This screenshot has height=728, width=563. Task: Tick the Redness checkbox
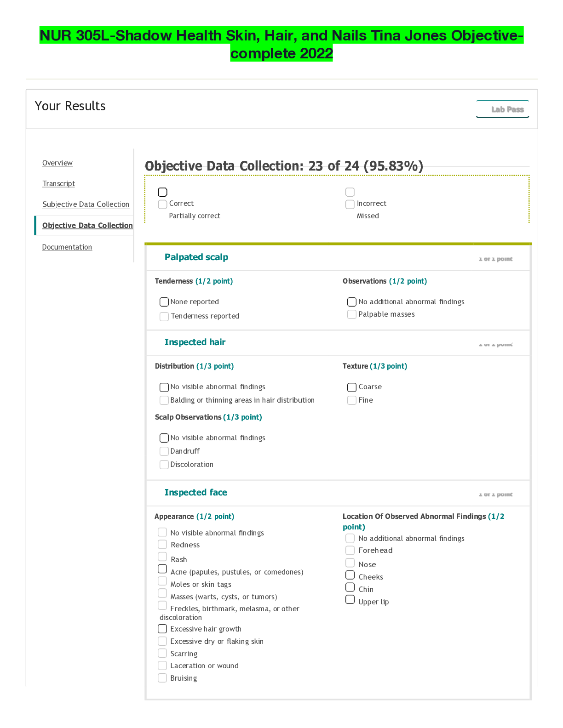tap(162, 545)
